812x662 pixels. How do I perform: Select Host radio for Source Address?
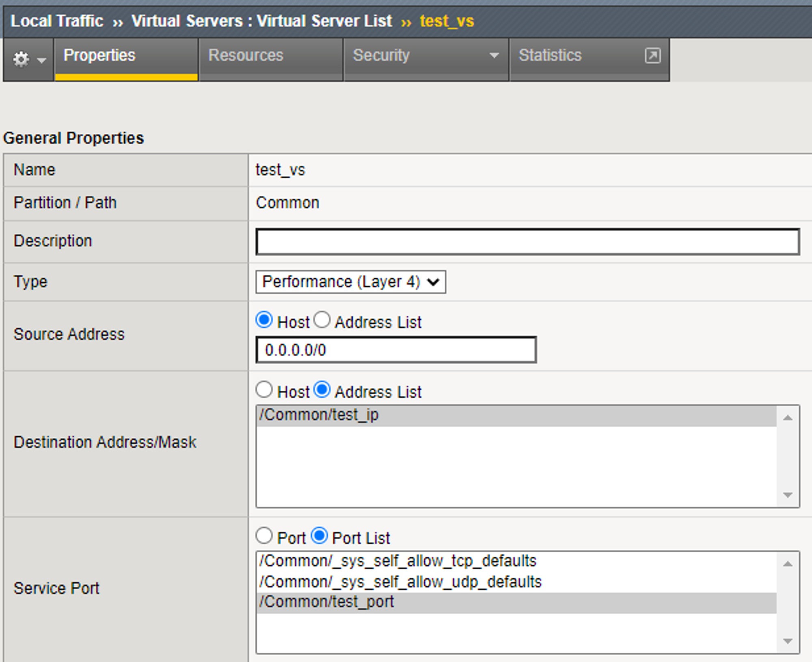click(x=264, y=320)
